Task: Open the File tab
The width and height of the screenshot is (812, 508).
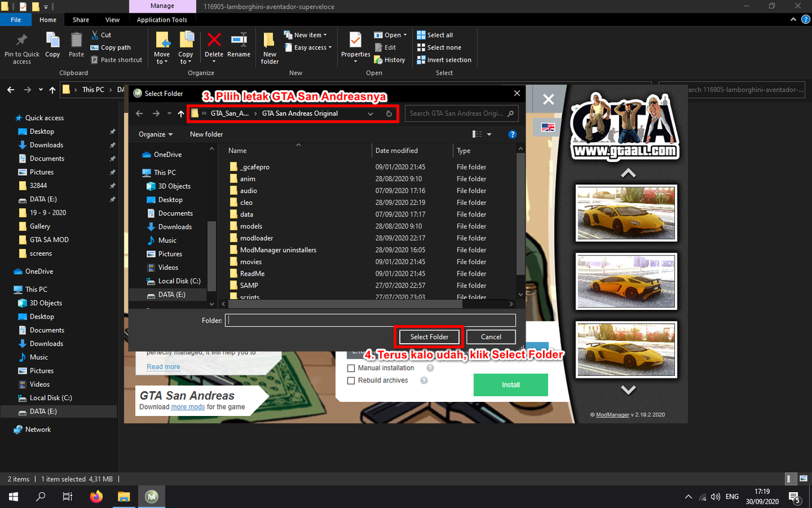Action: 16,20
